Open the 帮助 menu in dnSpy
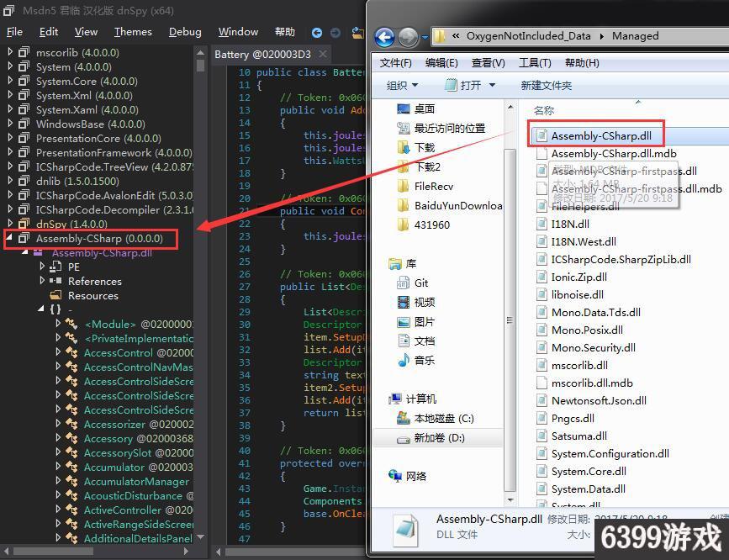Image resolution: width=729 pixels, height=560 pixels. click(284, 32)
